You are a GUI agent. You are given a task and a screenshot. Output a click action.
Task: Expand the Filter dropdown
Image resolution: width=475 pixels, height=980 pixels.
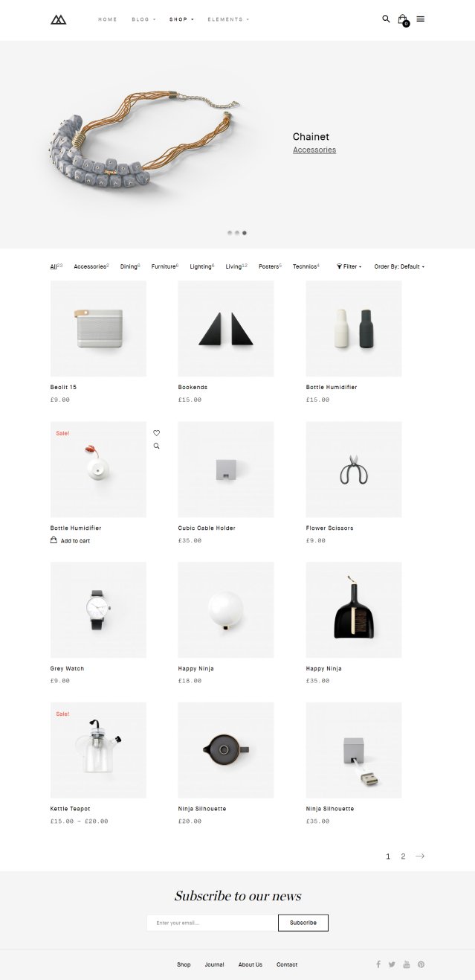tap(349, 266)
